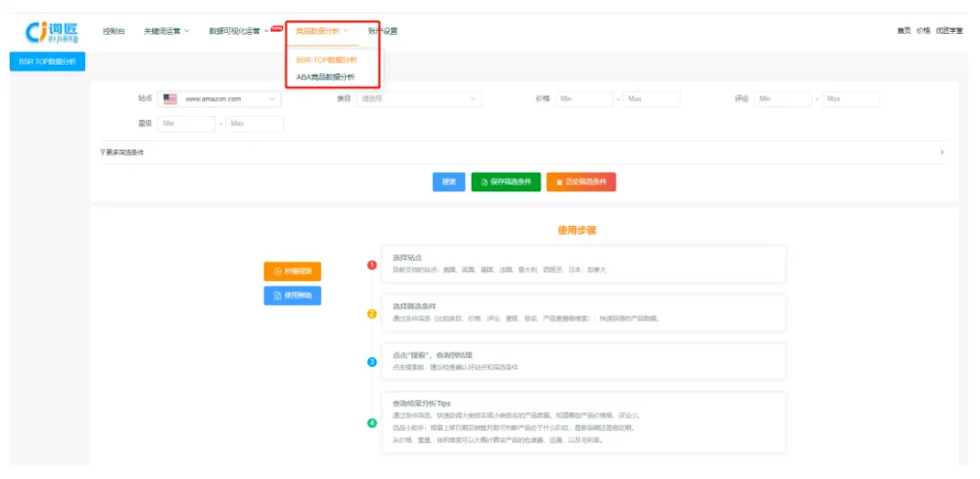Collapse the 竞品数据分析 menu

[x=322, y=31]
